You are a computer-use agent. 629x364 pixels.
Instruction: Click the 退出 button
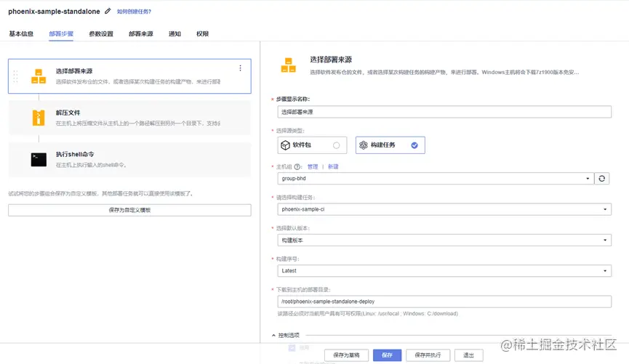[x=468, y=355]
